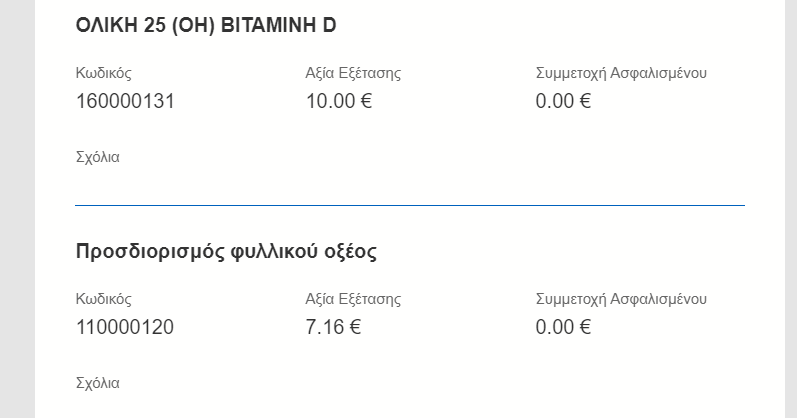Click the 10.00 € exam value

[339, 101]
